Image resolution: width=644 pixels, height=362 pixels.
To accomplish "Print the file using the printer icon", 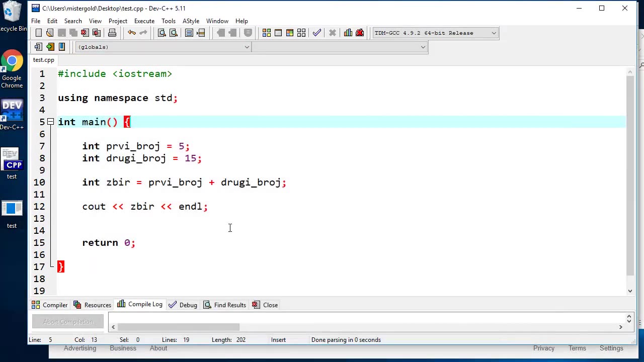I will 112,33.
